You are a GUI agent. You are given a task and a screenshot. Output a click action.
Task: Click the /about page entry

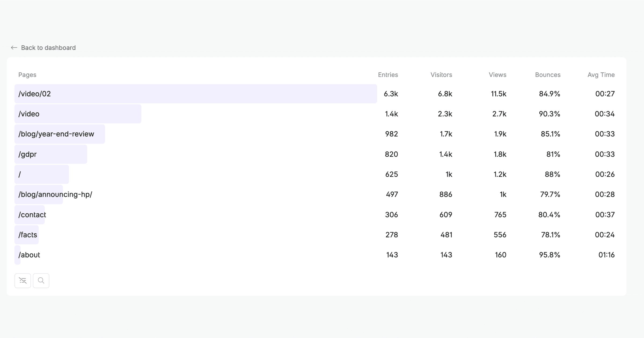pyautogui.click(x=29, y=255)
